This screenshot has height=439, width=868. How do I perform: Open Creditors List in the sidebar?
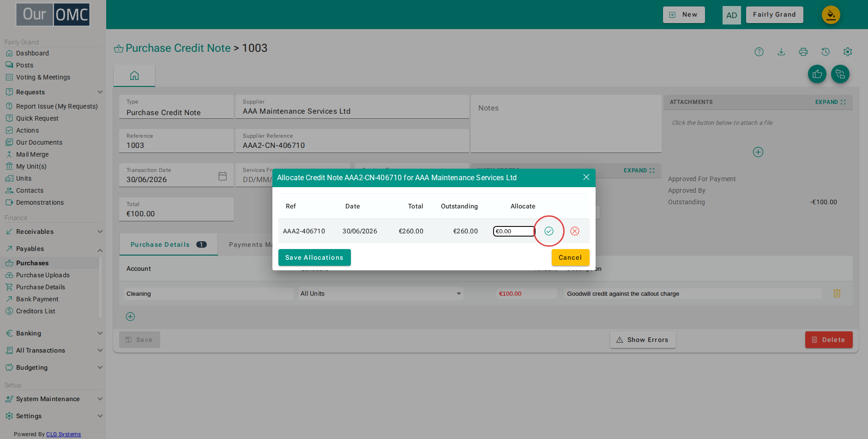(x=36, y=311)
